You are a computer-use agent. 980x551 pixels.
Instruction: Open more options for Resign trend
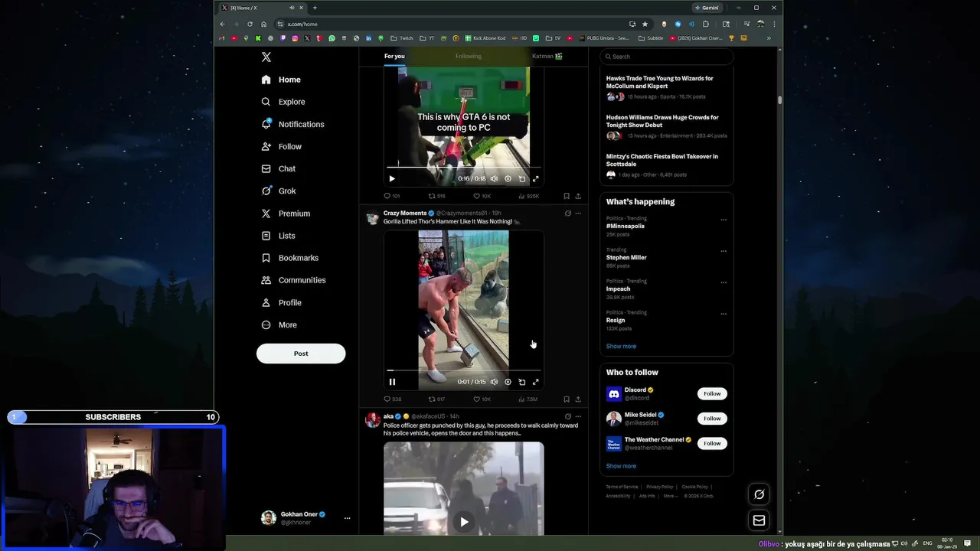pyautogui.click(x=724, y=314)
